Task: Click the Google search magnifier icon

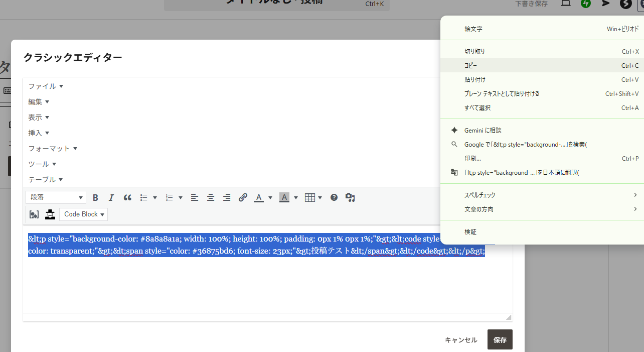Action: (454, 144)
